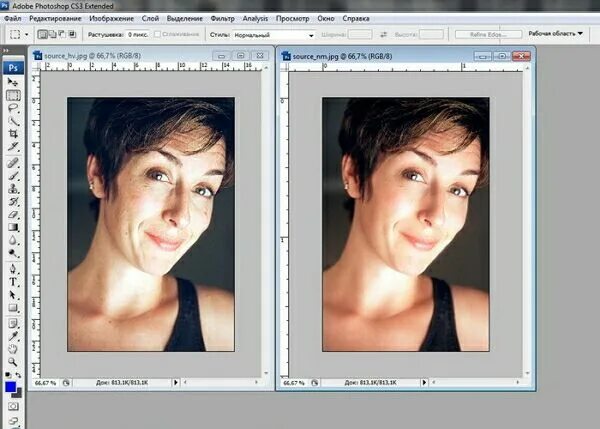The height and width of the screenshot is (429, 600).
Task: Choose Subtract from selection mode
Action: tap(62, 34)
